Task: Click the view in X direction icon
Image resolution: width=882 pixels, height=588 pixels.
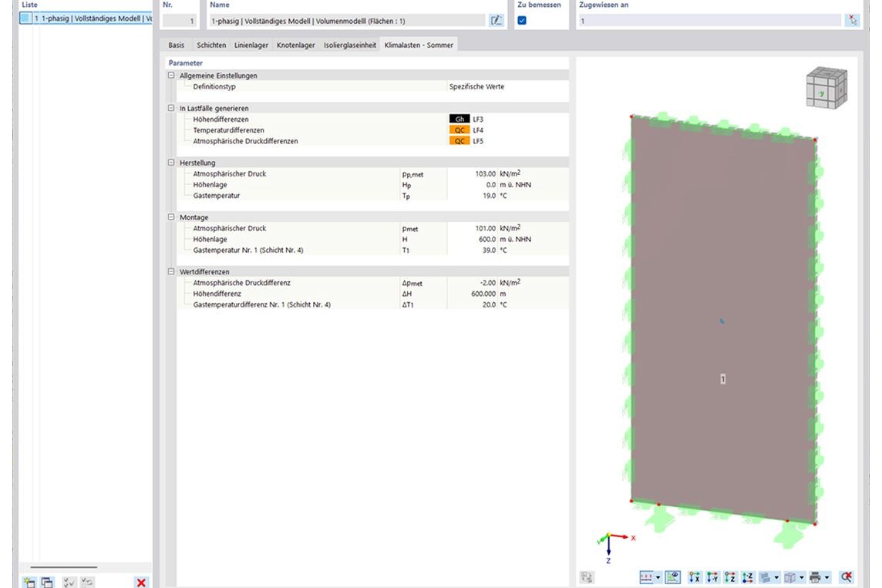Action: (x=695, y=577)
